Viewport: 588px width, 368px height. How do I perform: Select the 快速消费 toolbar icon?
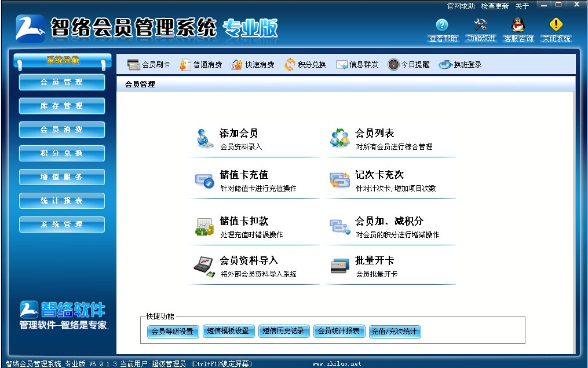[236, 65]
